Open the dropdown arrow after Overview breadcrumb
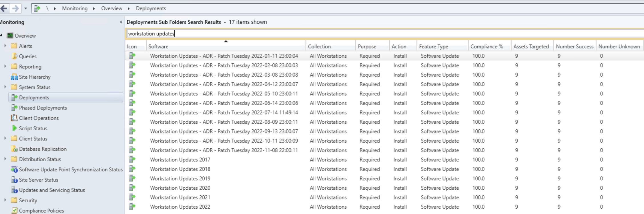The width and height of the screenshot is (644, 214). [x=129, y=9]
